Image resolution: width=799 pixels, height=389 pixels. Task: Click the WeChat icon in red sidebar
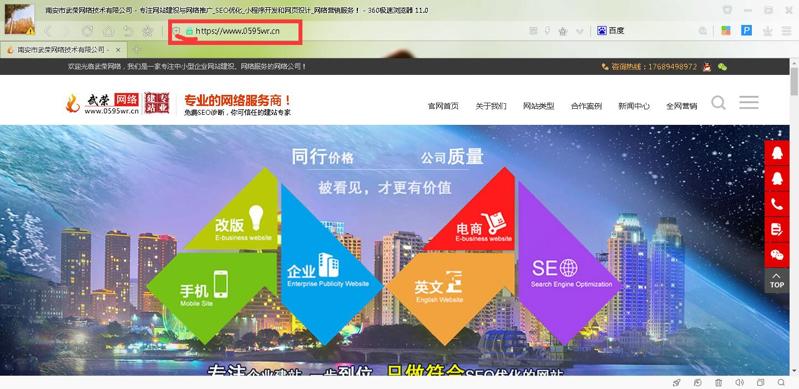(x=777, y=255)
